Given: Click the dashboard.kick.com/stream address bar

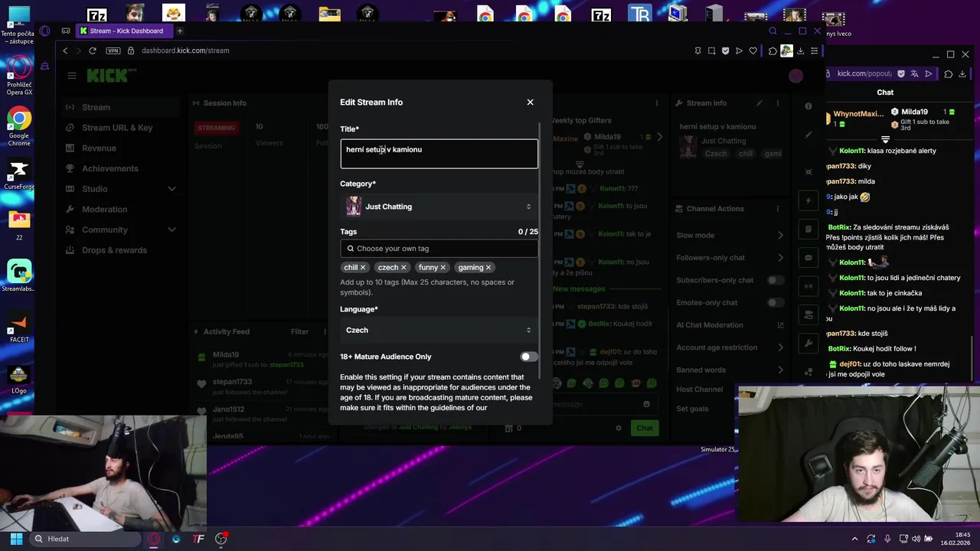Looking at the screenshot, I should (x=185, y=51).
